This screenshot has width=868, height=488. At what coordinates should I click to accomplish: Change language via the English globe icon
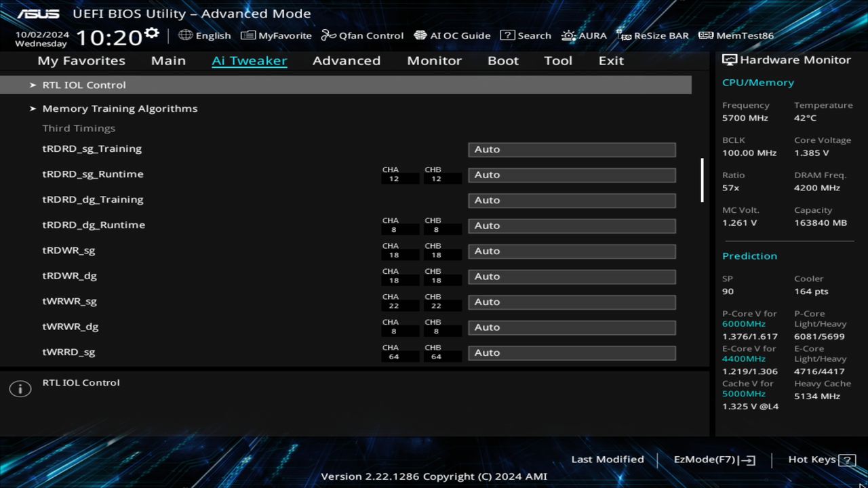click(x=205, y=35)
